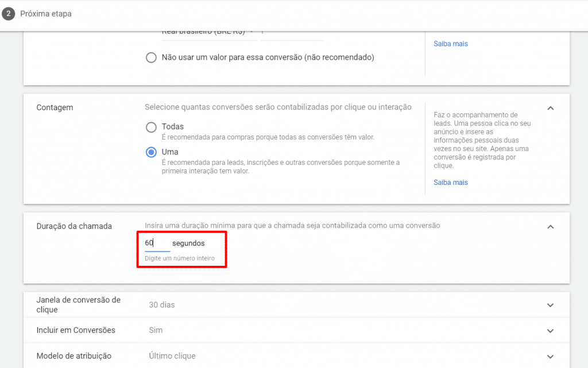Choose the Uma radio button
Screen dimensions: 588x368
[x=151, y=152]
